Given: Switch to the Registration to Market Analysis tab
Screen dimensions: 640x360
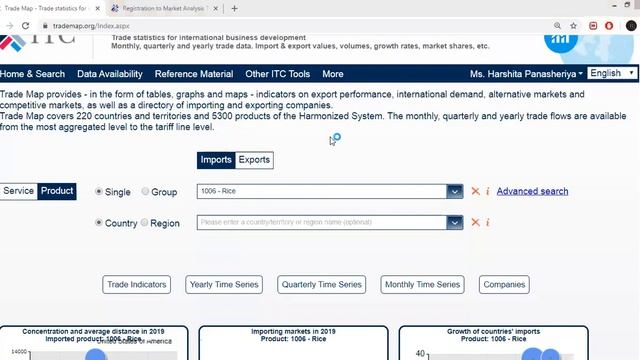Looking at the screenshot, I should pyautogui.click(x=165, y=8).
